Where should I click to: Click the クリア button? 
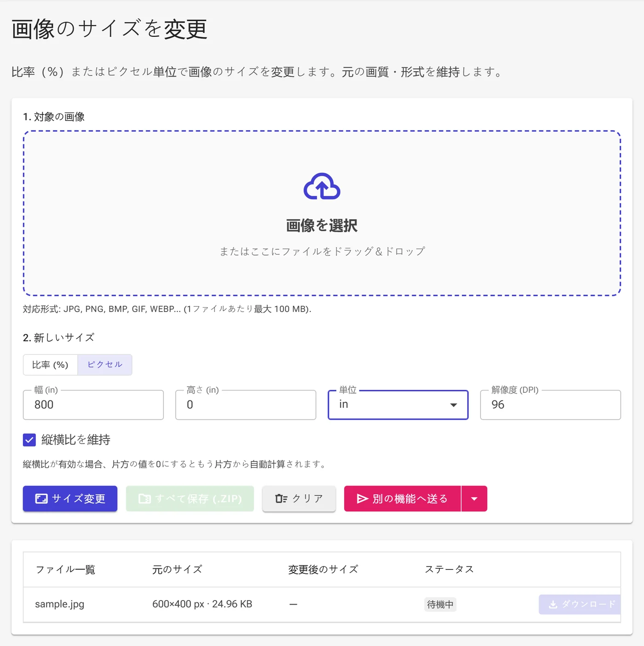point(299,498)
